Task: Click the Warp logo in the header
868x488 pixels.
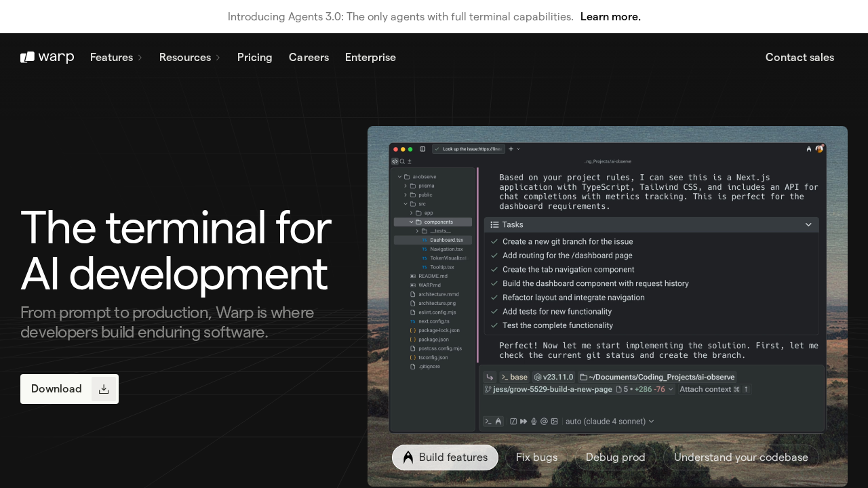Action: pyautogui.click(x=47, y=58)
